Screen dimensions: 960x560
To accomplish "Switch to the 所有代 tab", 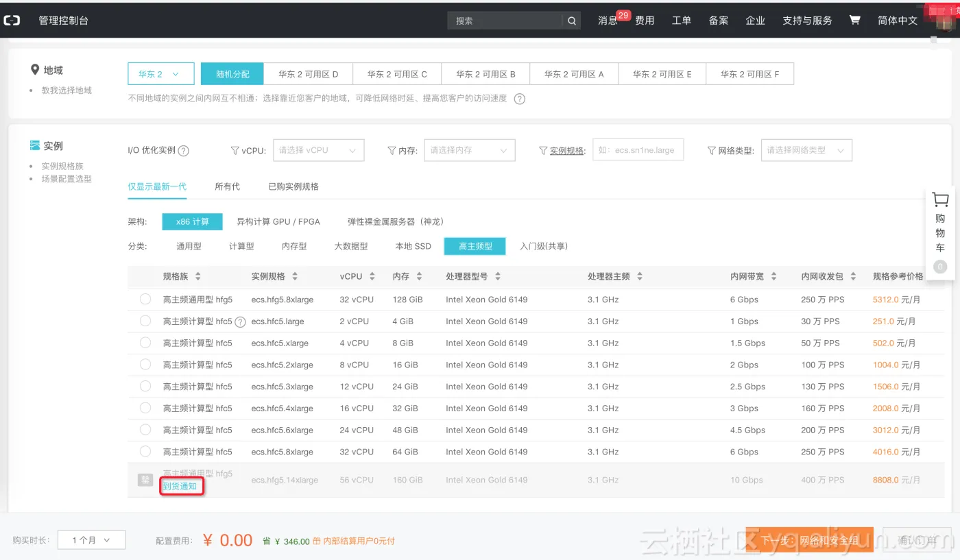I will 227,186.
